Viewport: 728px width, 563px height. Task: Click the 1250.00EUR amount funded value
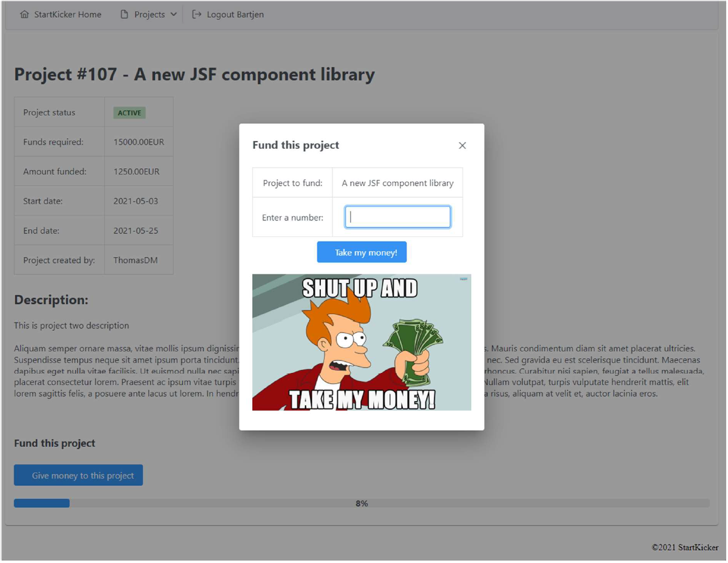click(137, 172)
